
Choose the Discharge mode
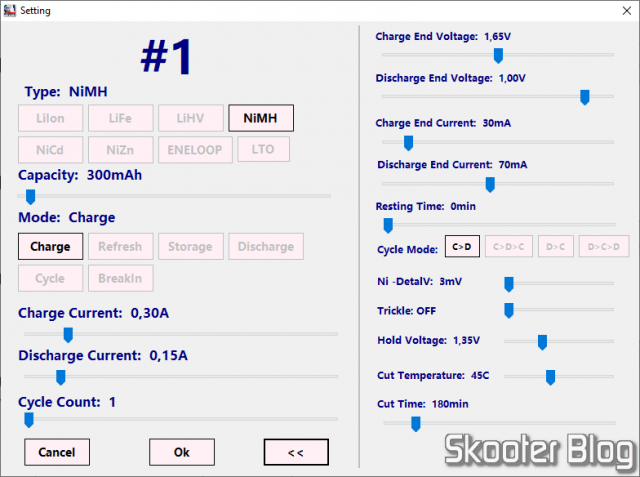pyautogui.click(x=266, y=246)
